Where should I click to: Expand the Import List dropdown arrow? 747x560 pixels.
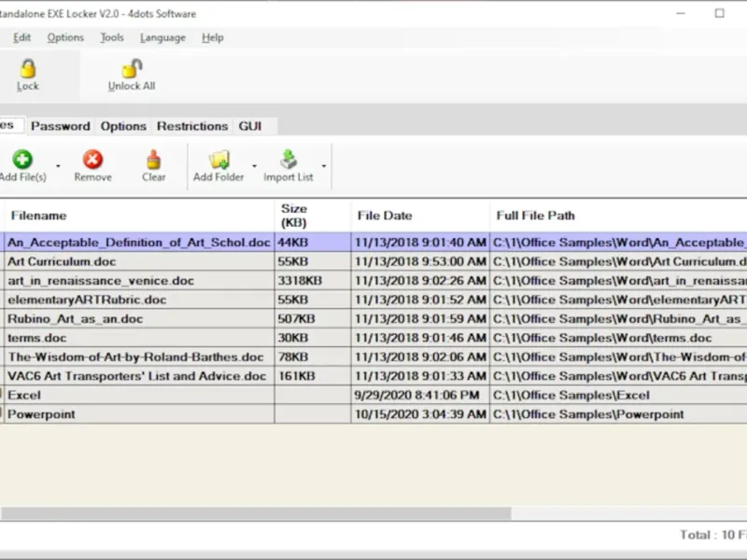tap(324, 166)
